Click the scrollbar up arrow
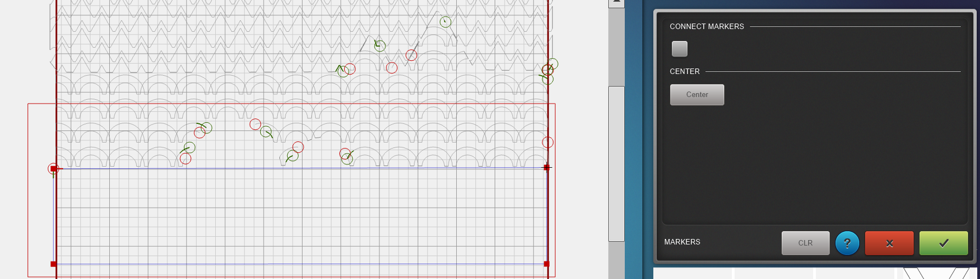This screenshot has height=279, width=980. (x=616, y=3)
